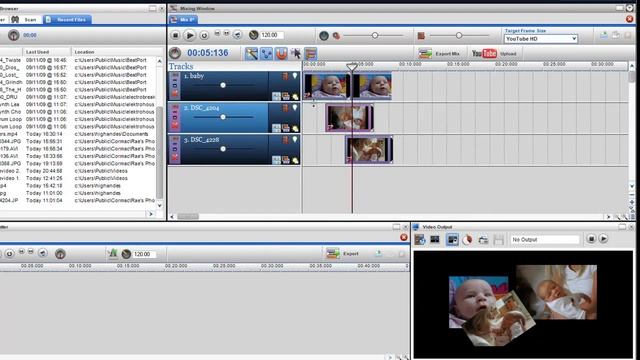This screenshot has height=360, width=640.
Task: Close the Mix 2 tab red X
Action: coord(629,19)
